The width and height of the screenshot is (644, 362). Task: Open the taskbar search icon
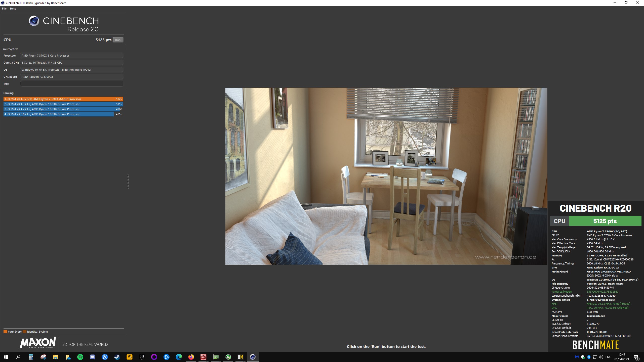click(18, 357)
